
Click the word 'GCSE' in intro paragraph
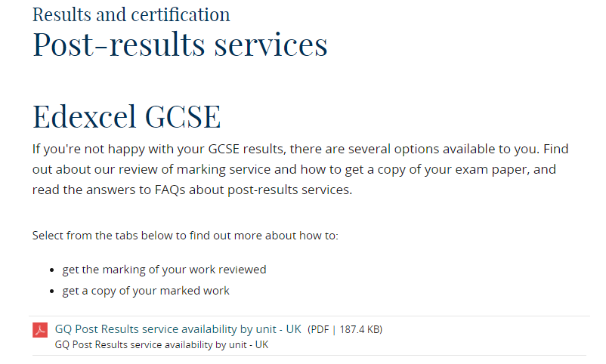point(224,150)
